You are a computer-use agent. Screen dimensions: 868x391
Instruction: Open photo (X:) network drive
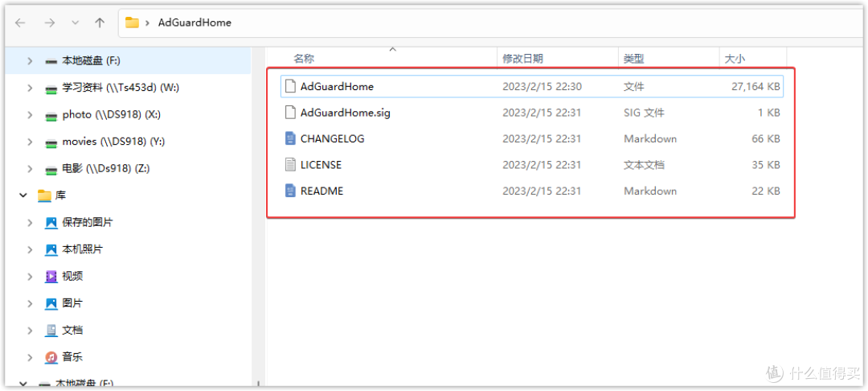[x=111, y=114]
